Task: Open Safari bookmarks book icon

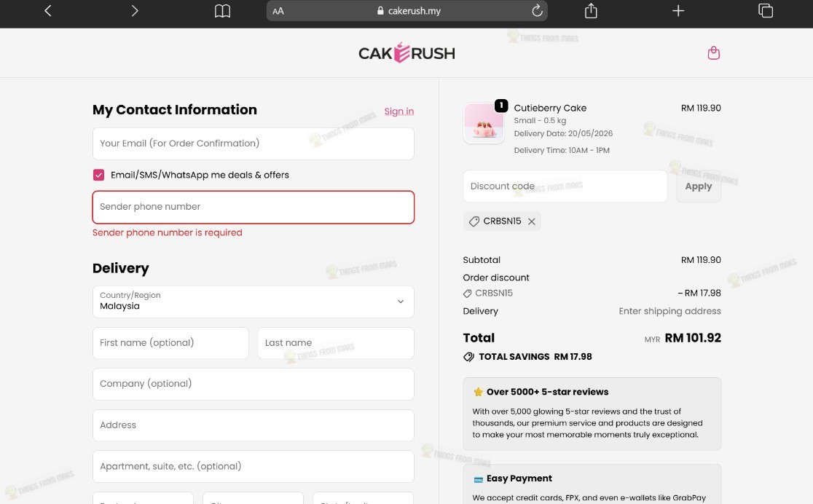Action: pos(222,11)
